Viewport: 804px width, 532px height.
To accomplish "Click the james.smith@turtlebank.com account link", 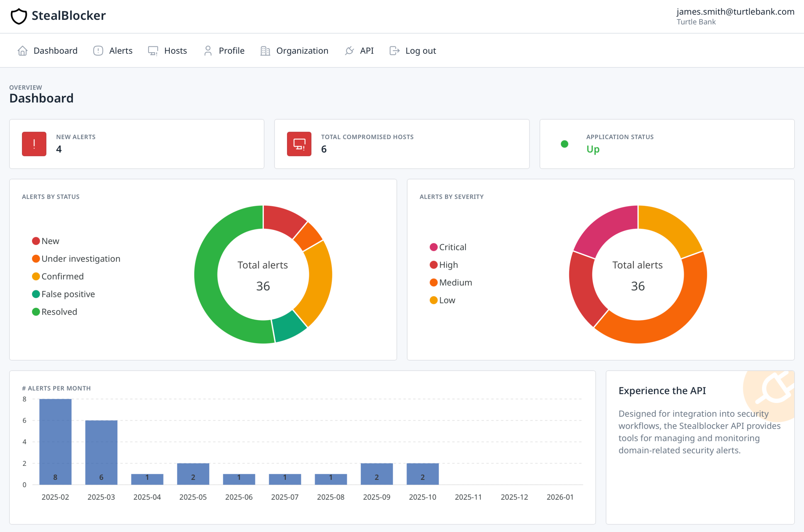I will (735, 12).
